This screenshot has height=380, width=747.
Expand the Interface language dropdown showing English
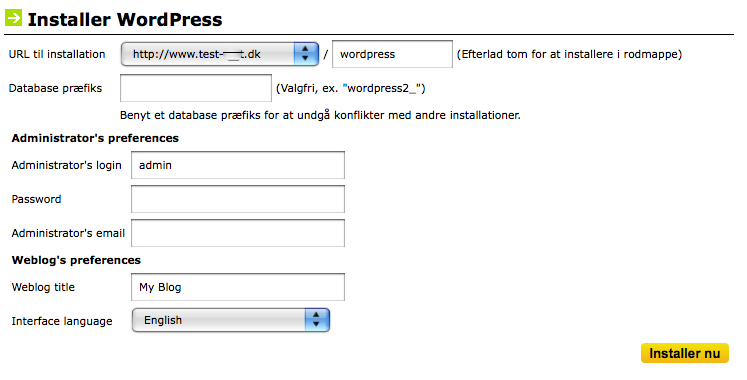(x=231, y=320)
